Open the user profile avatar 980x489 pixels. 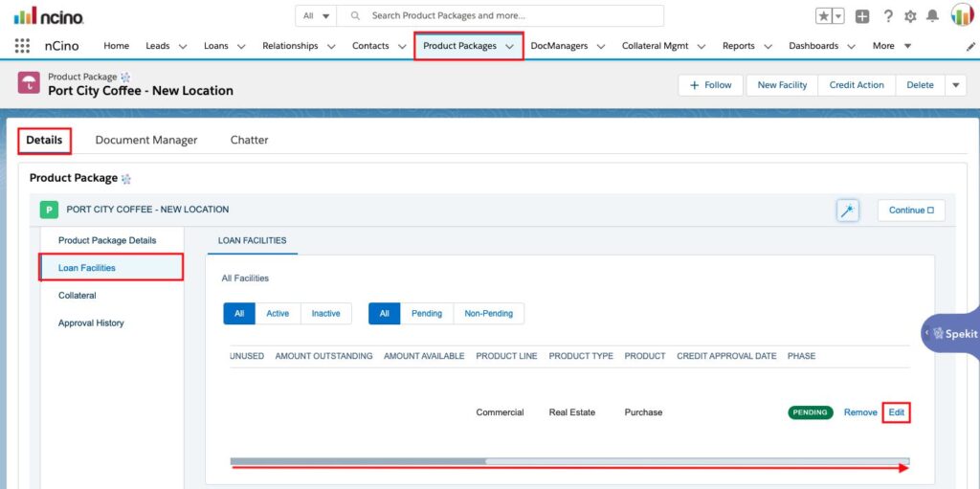click(963, 14)
